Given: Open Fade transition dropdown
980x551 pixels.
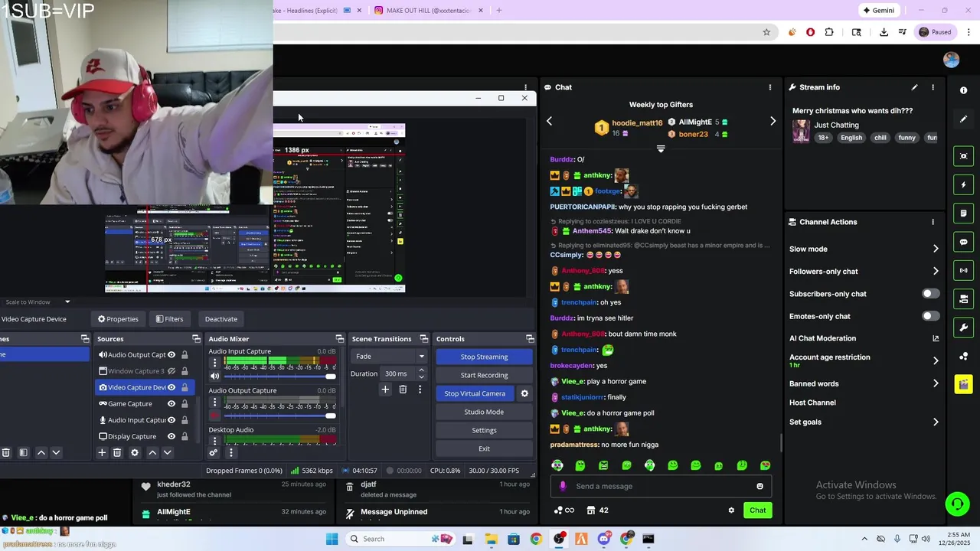Looking at the screenshot, I should tap(390, 357).
